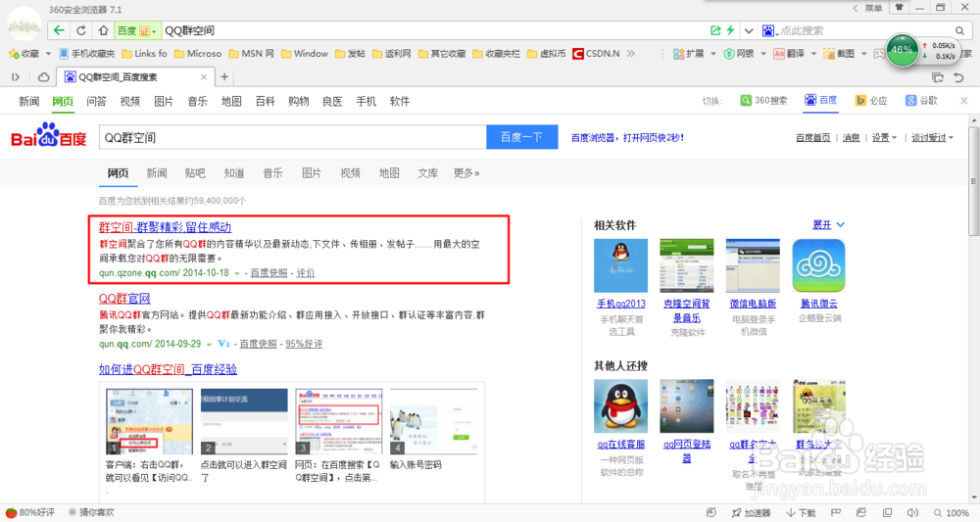Restore closed tab with undo arrow icon
The image size is (980, 522).
tap(958, 77)
